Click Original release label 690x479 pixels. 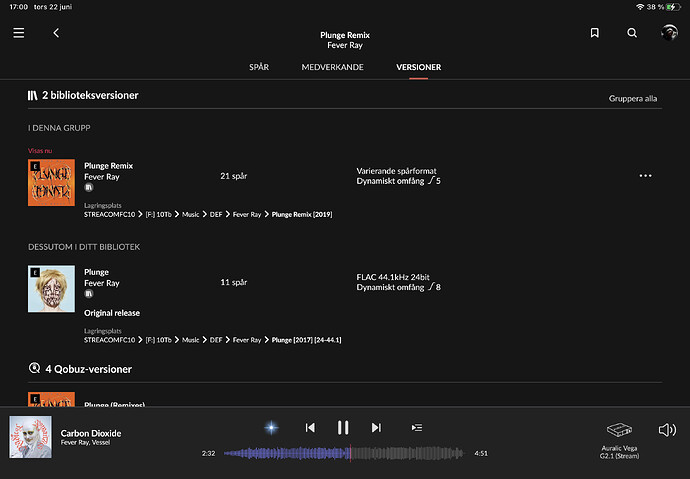coord(112,313)
